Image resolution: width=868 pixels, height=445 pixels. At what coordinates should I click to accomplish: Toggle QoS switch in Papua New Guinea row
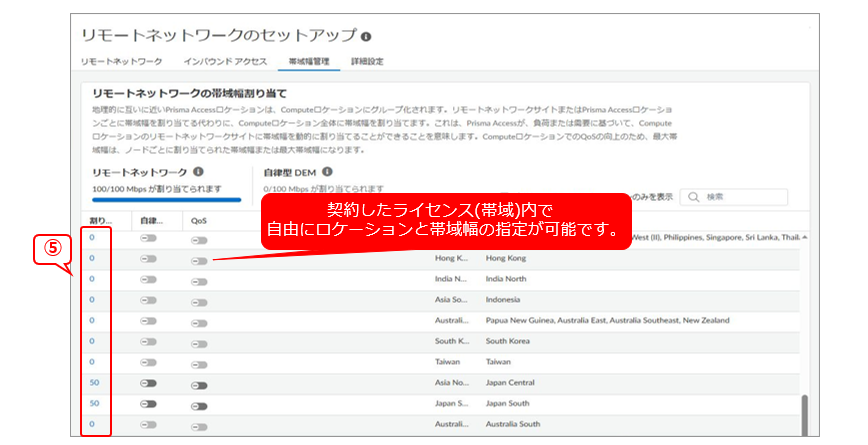pyautogui.click(x=199, y=323)
